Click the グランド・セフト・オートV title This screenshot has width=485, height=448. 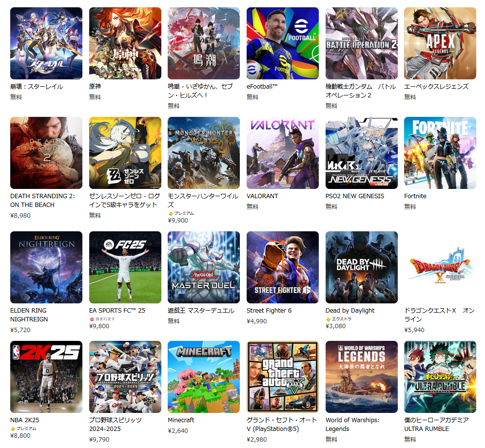(282, 425)
